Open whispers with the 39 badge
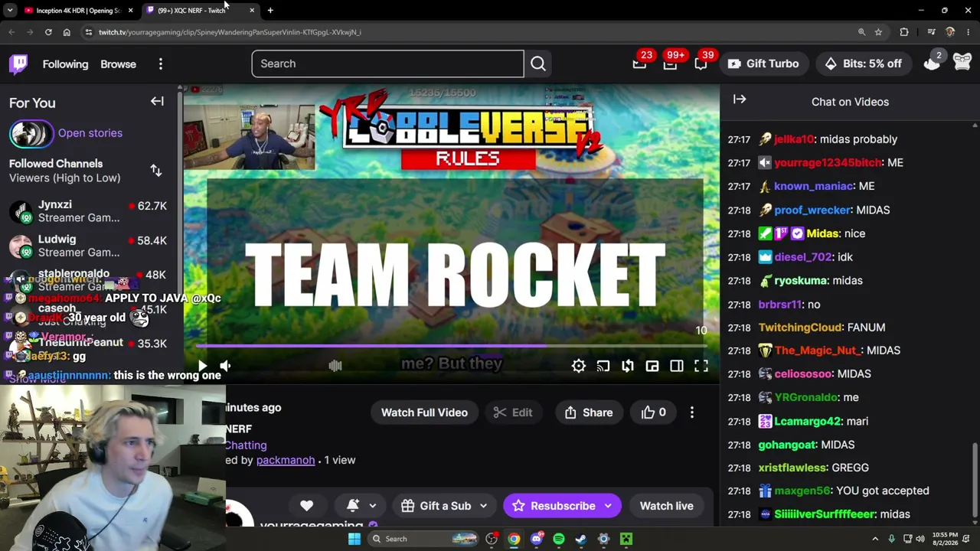 pyautogui.click(x=701, y=64)
